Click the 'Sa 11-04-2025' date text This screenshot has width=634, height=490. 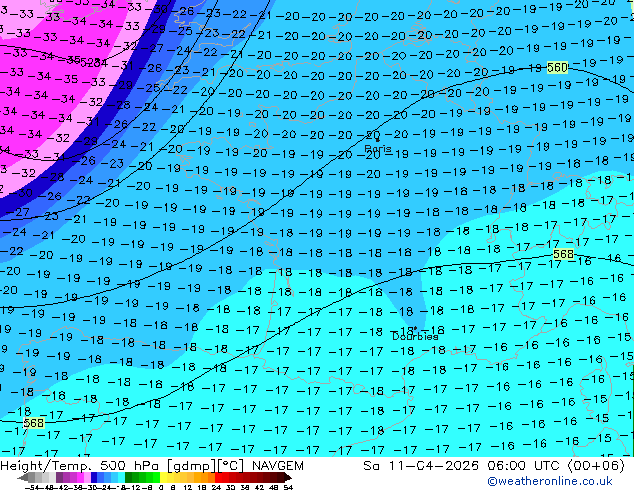[421, 466]
